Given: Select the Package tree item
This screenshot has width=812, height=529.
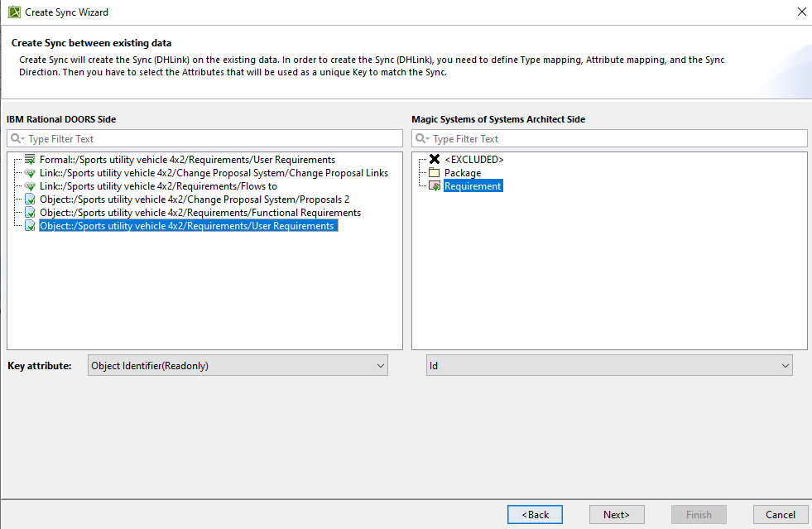Looking at the screenshot, I should click(x=462, y=173).
